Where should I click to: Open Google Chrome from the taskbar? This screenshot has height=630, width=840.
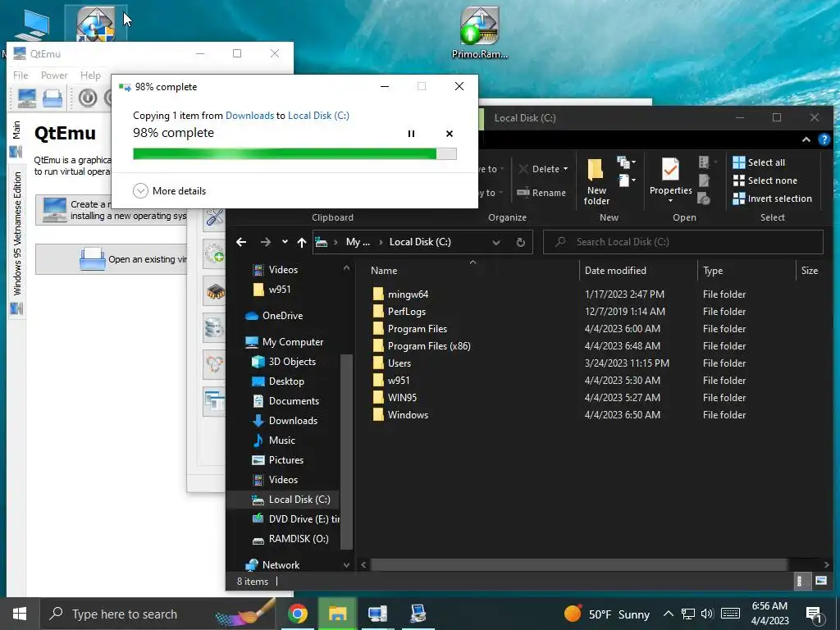tap(297, 614)
